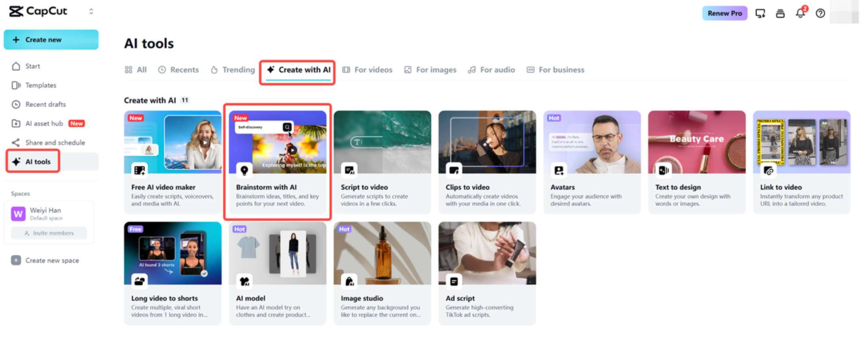Open the Image studio thumbnail
The height and width of the screenshot is (341, 868).
(382, 253)
